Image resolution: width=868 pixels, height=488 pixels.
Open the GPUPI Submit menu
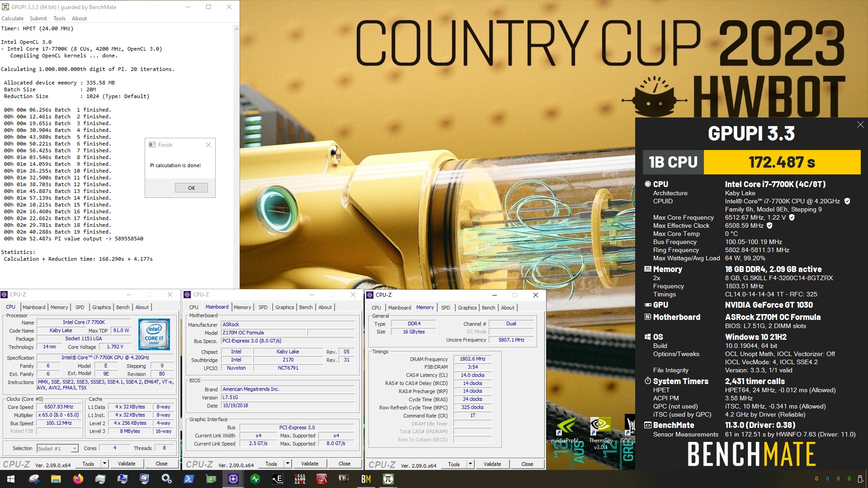(x=38, y=19)
